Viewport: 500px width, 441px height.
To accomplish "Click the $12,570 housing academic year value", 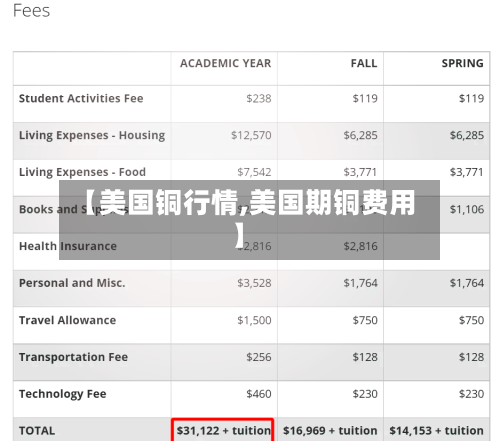I will pyautogui.click(x=251, y=135).
